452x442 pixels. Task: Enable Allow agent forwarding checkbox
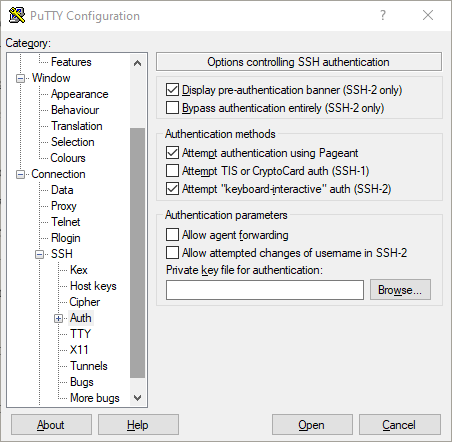point(172,234)
